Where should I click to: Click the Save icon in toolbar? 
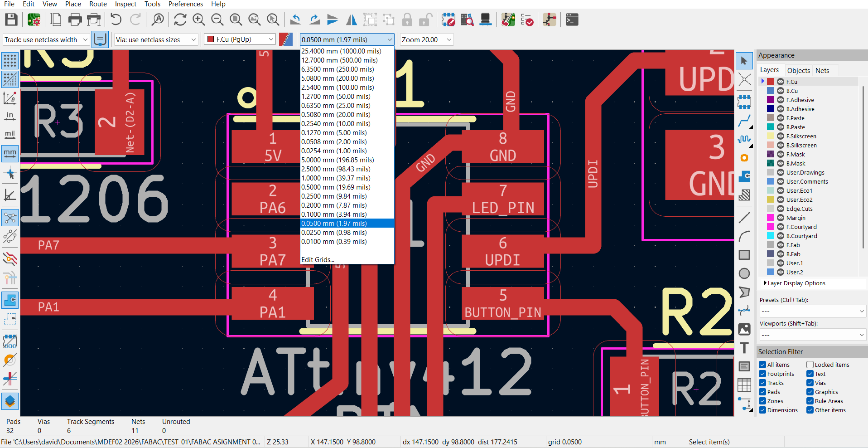pyautogui.click(x=11, y=19)
